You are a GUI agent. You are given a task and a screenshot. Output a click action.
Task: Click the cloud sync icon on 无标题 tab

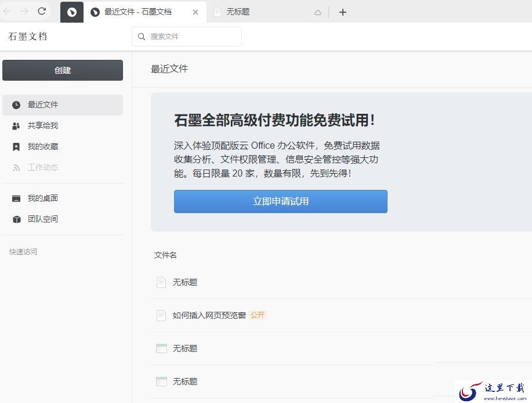coord(317,13)
